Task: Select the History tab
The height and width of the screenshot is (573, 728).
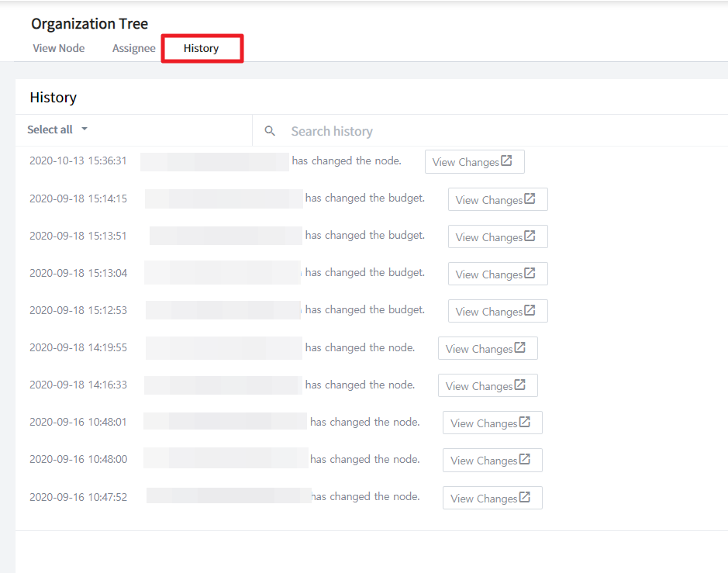Action: (x=202, y=48)
